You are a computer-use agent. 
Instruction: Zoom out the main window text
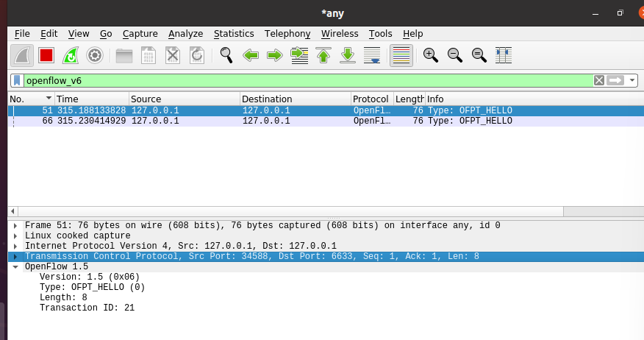coord(455,55)
